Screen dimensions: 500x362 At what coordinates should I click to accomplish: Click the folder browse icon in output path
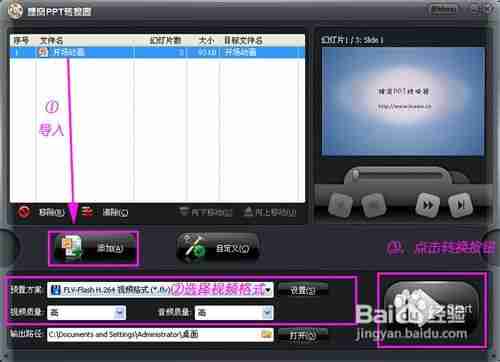pos(266,334)
